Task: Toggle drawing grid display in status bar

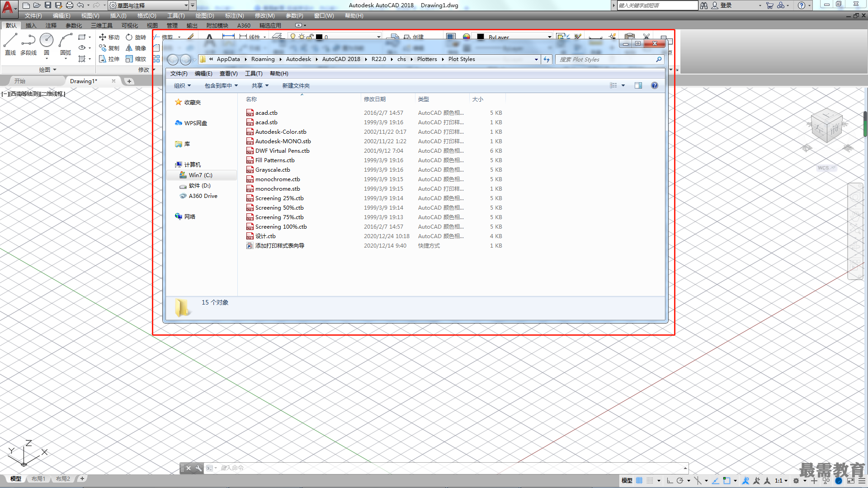Action: pos(639,481)
